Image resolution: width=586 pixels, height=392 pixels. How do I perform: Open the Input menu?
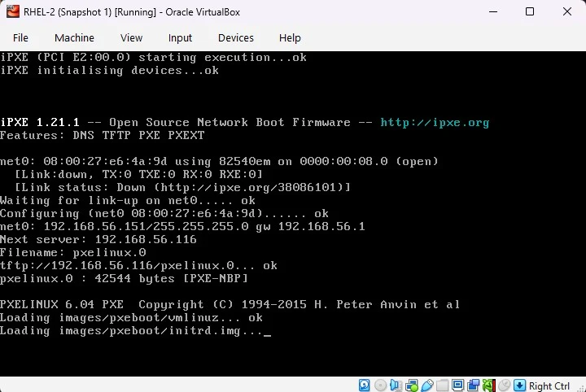click(180, 37)
